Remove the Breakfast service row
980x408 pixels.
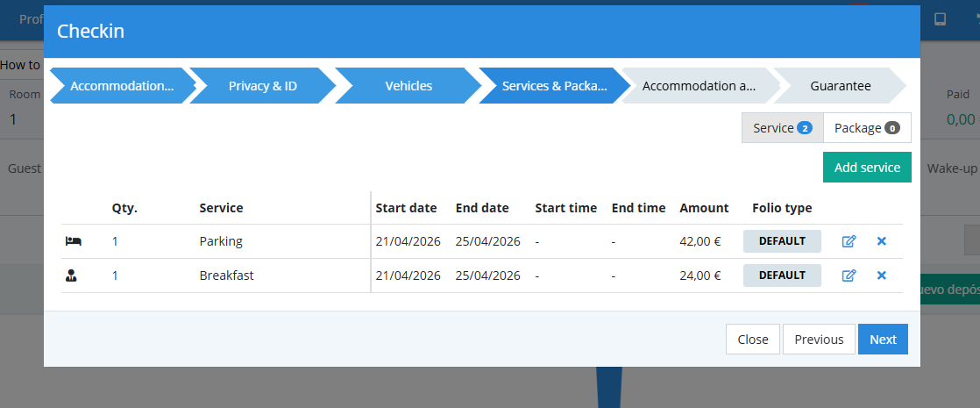tap(881, 276)
